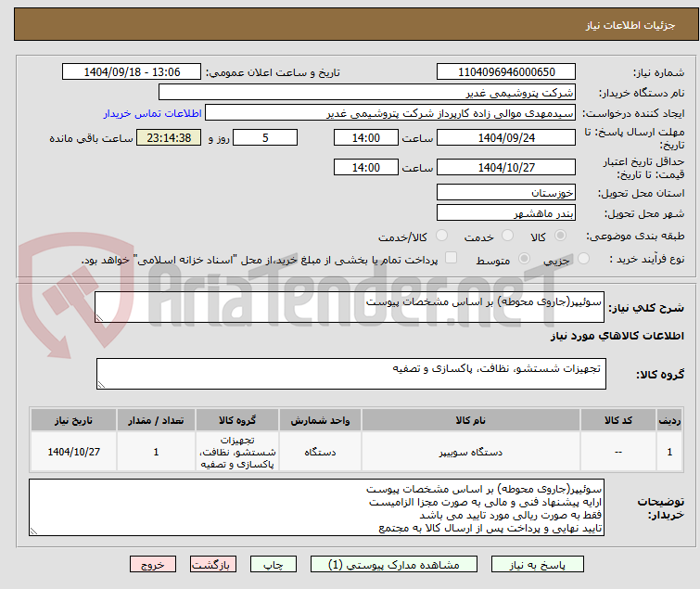Click the buyer notes 'توضیحات خریدار' textarea
This screenshot has height=589, width=700.
click(x=316, y=507)
